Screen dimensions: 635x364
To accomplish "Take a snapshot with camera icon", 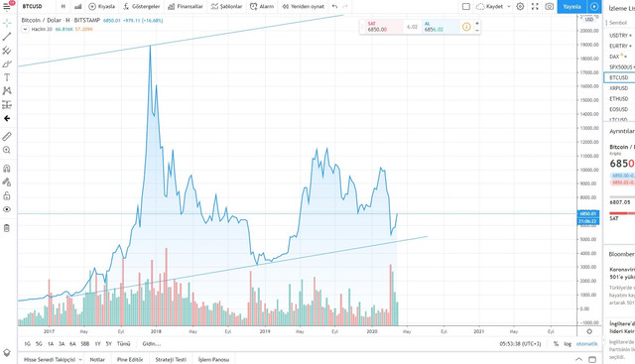I will pos(550,7).
